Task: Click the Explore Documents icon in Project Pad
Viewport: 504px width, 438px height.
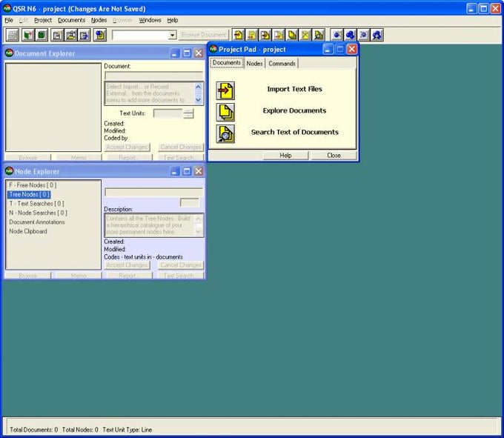Action: (225, 112)
